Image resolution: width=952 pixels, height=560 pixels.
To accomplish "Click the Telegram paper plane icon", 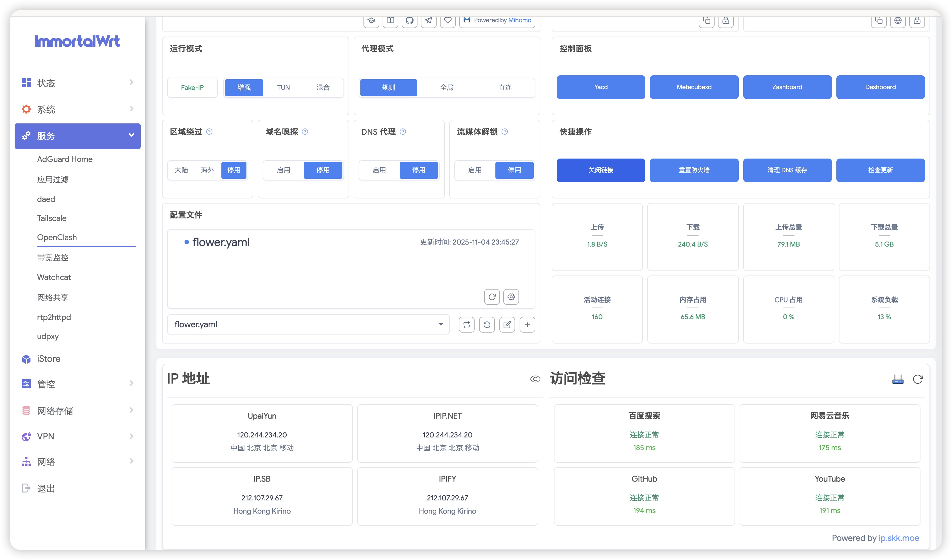I will [x=428, y=21].
